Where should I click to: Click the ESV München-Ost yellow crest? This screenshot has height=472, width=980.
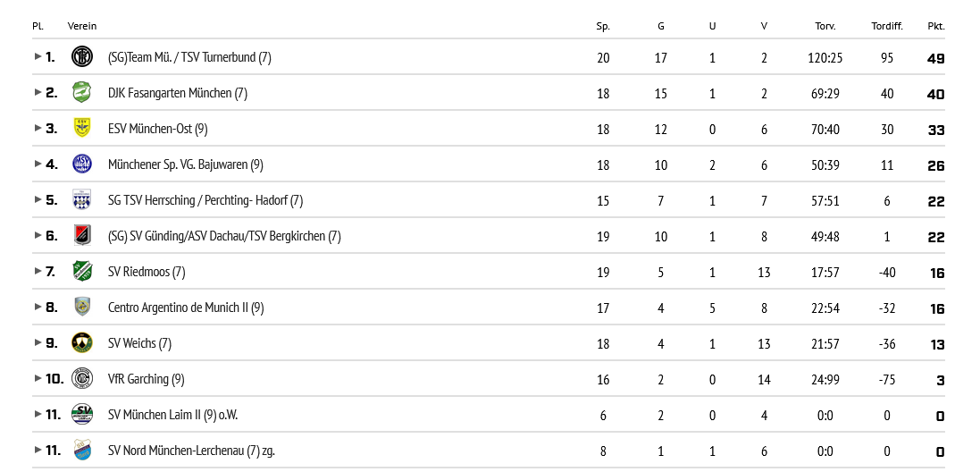82,128
